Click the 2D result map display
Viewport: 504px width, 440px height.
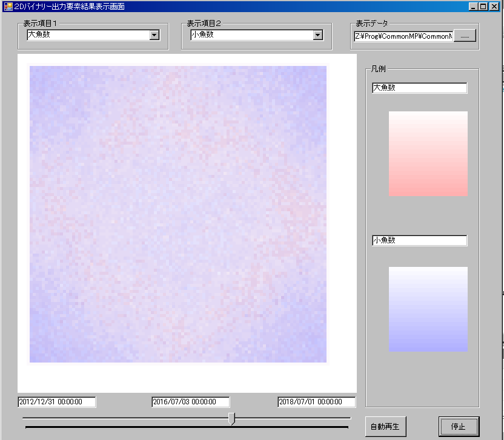coord(178,214)
